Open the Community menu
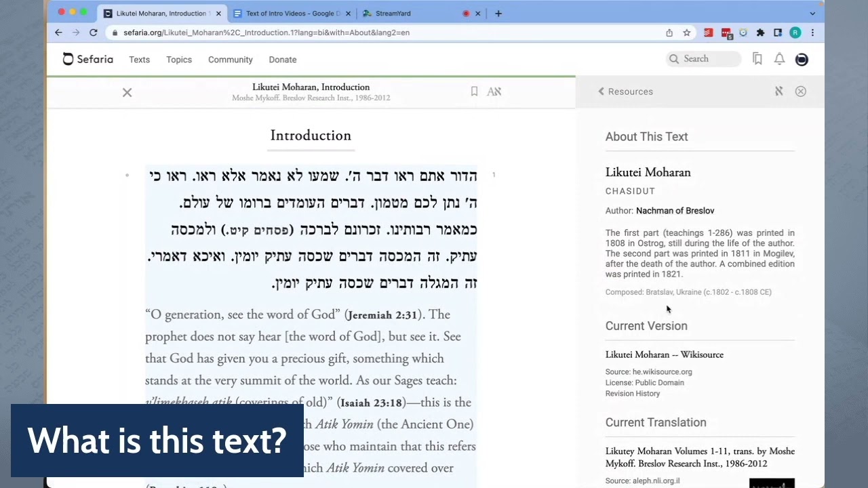This screenshot has width=868, height=488. [230, 60]
